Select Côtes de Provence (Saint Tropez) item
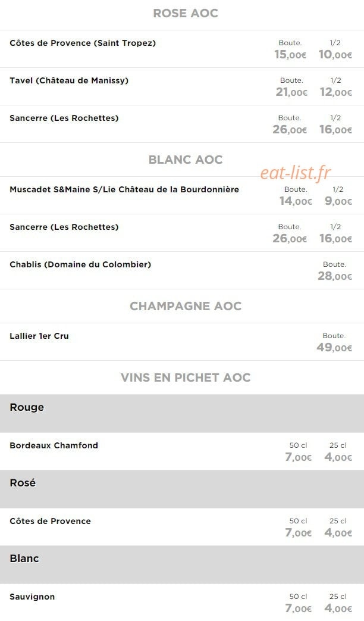The height and width of the screenshot is (621, 364). (83, 43)
